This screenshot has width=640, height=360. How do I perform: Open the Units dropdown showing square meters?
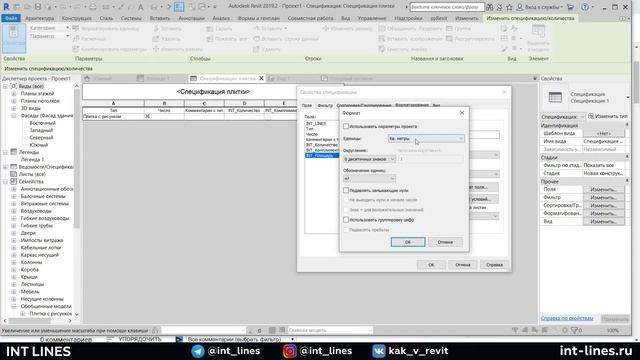[426, 139]
